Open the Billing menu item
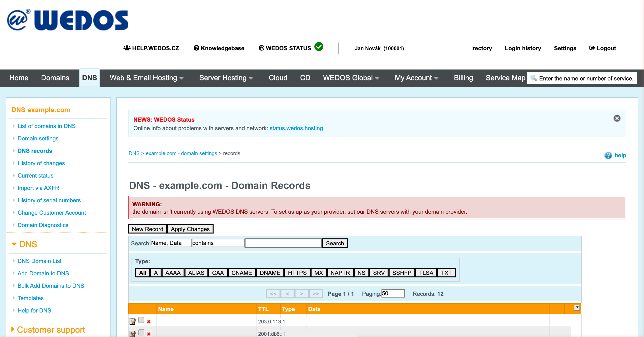This screenshot has width=644, height=337. 463,78
